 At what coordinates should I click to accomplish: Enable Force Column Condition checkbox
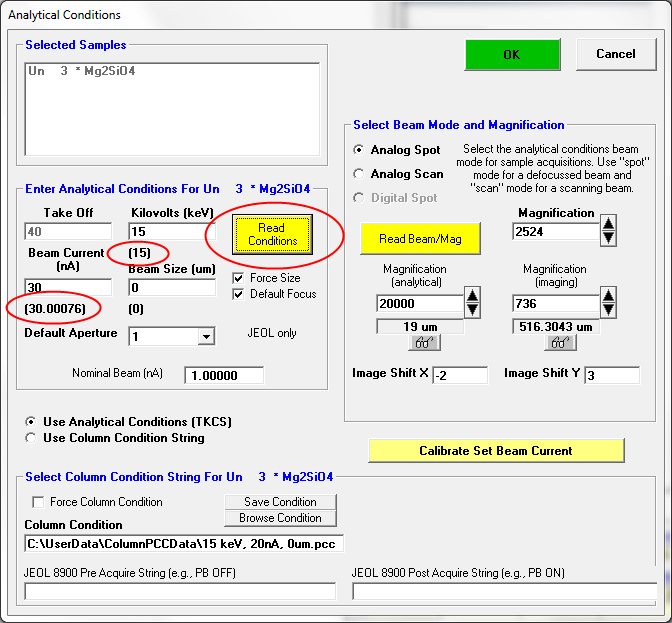click(39, 502)
